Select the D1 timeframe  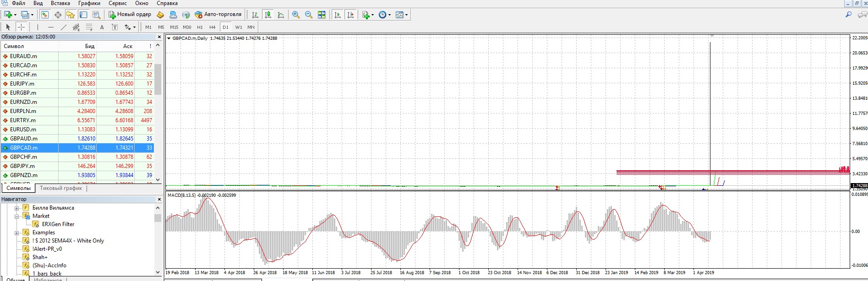tap(225, 27)
